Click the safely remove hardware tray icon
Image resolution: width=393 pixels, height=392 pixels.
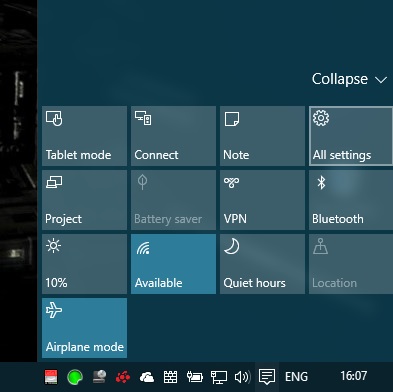coord(99,377)
